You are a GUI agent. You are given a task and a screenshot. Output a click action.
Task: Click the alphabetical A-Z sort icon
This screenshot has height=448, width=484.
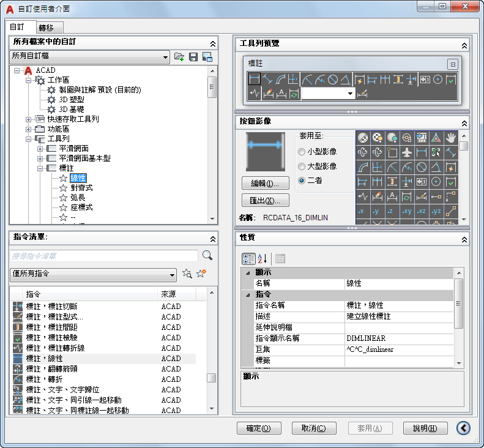tap(262, 259)
